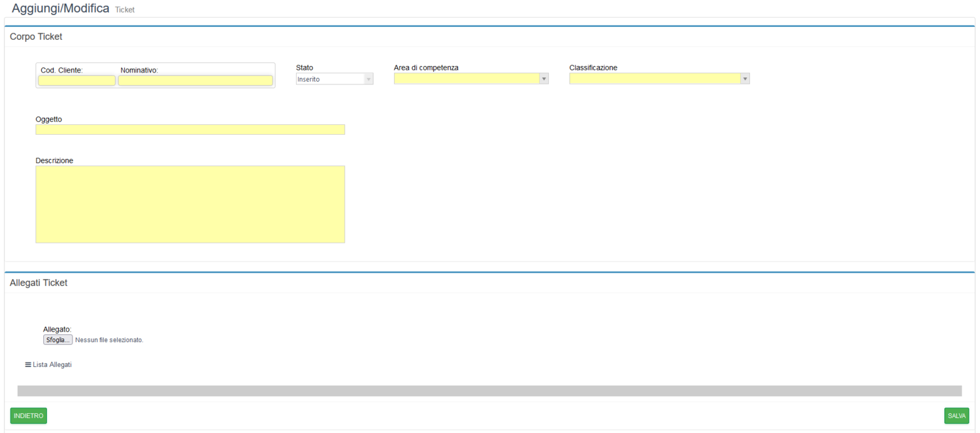Click the Nominativo input field

point(195,80)
